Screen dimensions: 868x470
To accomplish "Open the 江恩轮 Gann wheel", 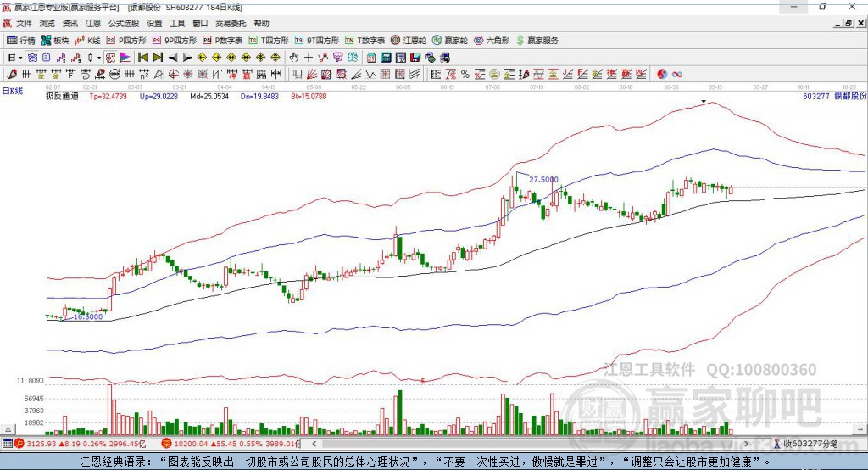I will tap(409, 41).
